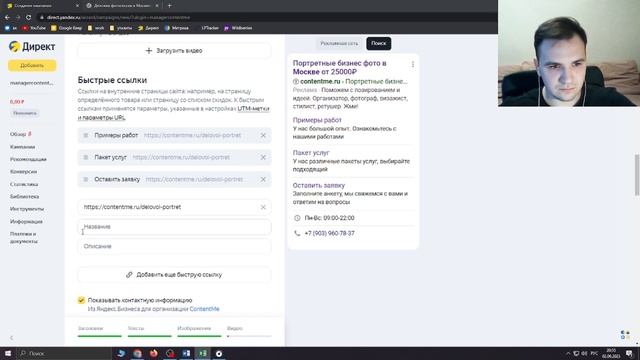The image size is (640, 360).
Task: Click the Название input field
Action: click(x=174, y=227)
